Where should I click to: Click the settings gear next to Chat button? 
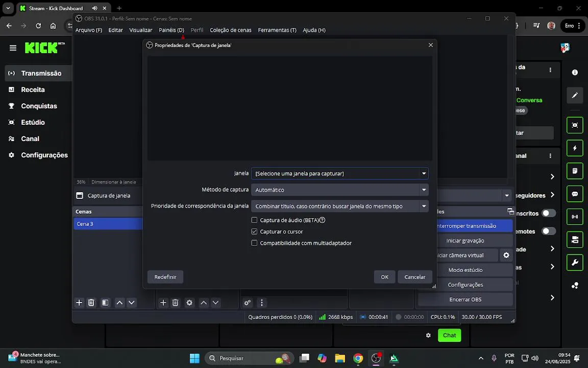pos(428,335)
